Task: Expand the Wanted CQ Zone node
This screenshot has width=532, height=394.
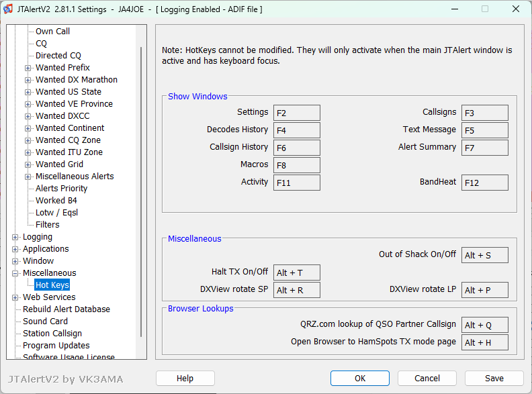Action: (28, 140)
